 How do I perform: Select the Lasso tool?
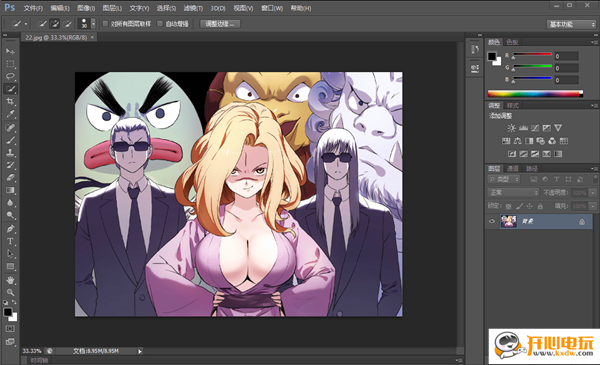(x=10, y=76)
